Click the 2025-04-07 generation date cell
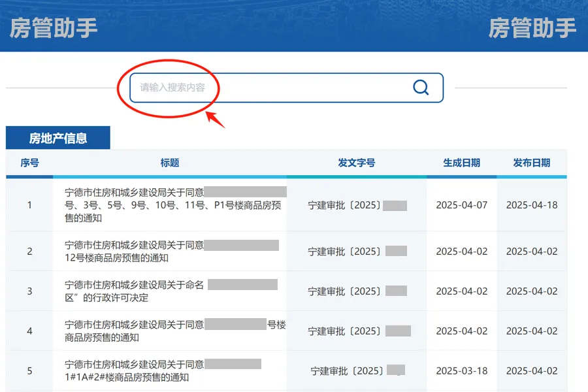The height and width of the screenshot is (392, 588). point(461,205)
